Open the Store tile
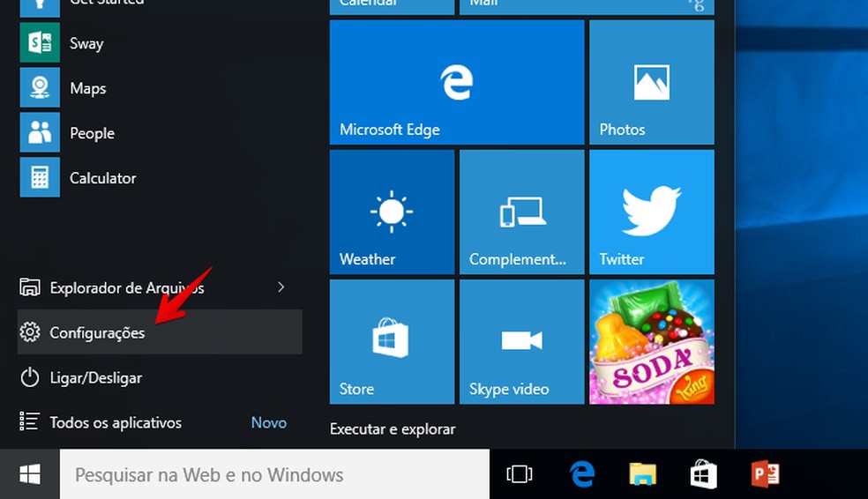This screenshot has height=499, width=868. [x=392, y=341]
